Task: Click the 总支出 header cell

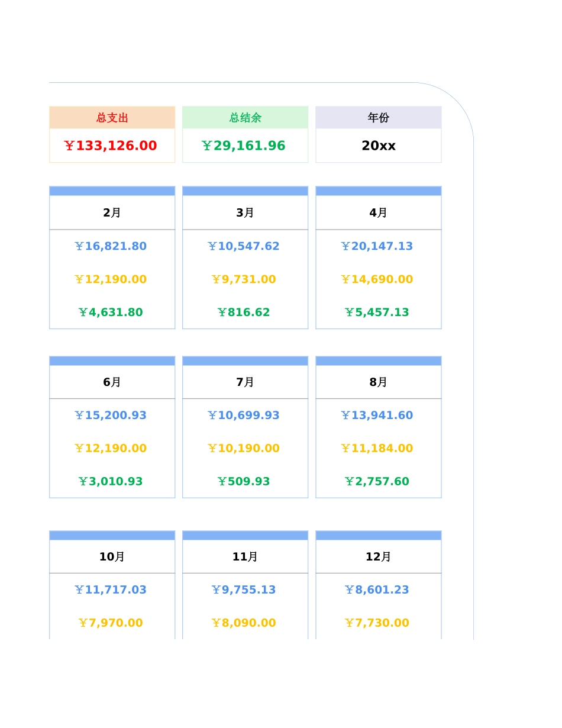Action: click(x=112, y=118)
